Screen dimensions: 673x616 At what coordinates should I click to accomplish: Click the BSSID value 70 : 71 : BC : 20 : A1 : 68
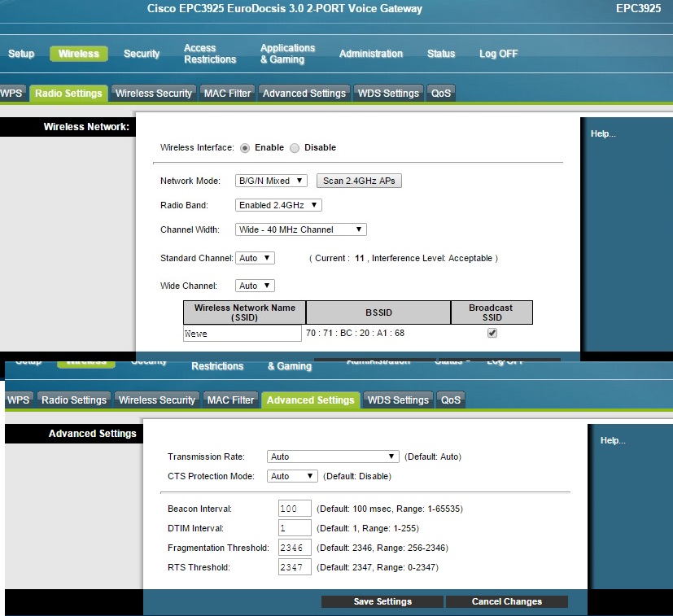(x=355, y=333)
